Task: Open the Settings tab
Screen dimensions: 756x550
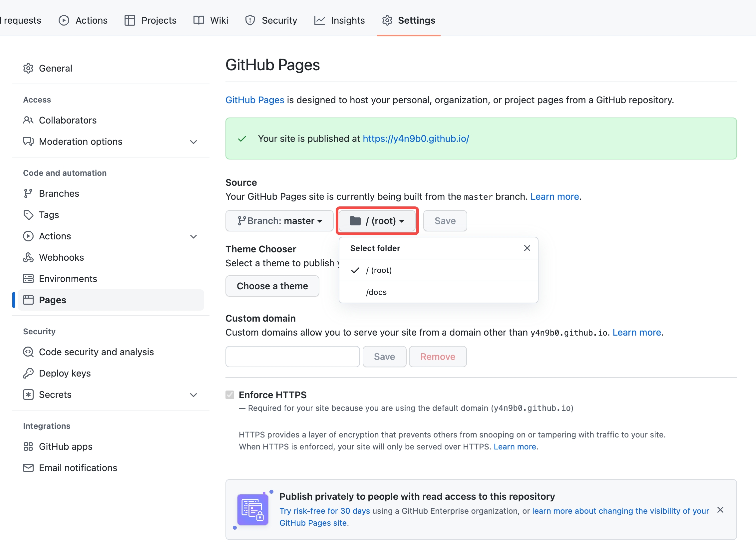Action: pyautogui.click(x=409, y=21)
